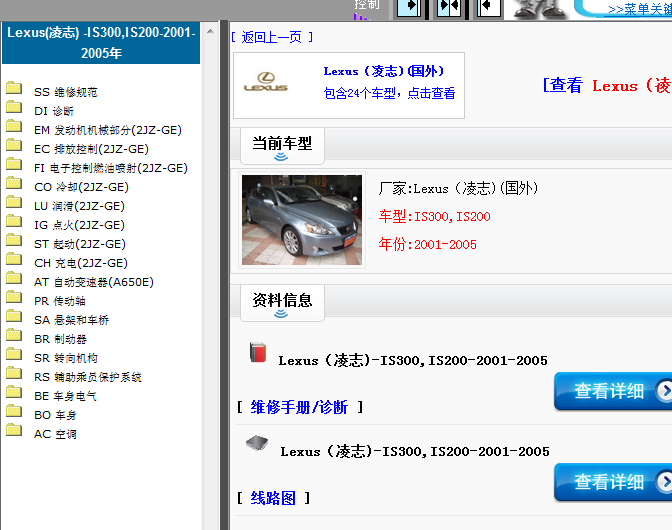The height and width of the screenshot is (530, 672).
Task: Expand EM 发动机机械部分(2JZ-GE) section
Action: (x=108, y=130)
